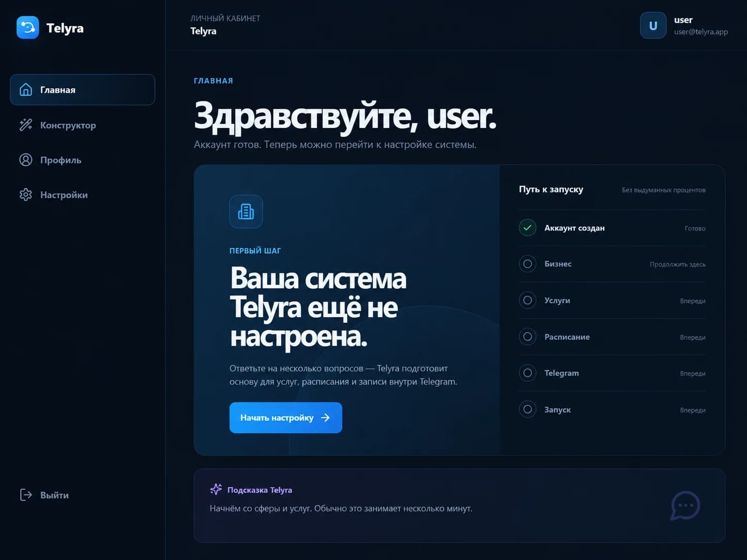Click the Готово status text

tap(695, 228)
